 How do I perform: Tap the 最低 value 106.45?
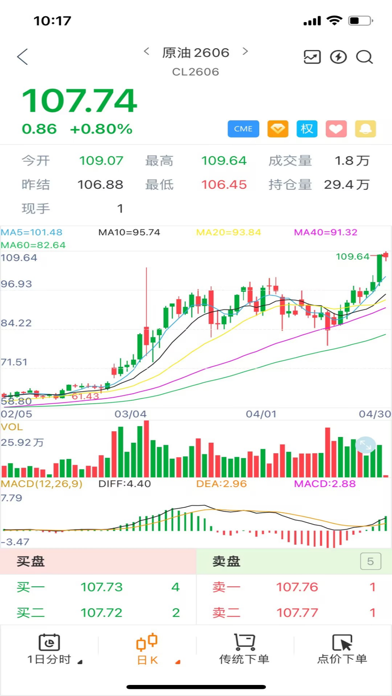click(x=224, y=185)
